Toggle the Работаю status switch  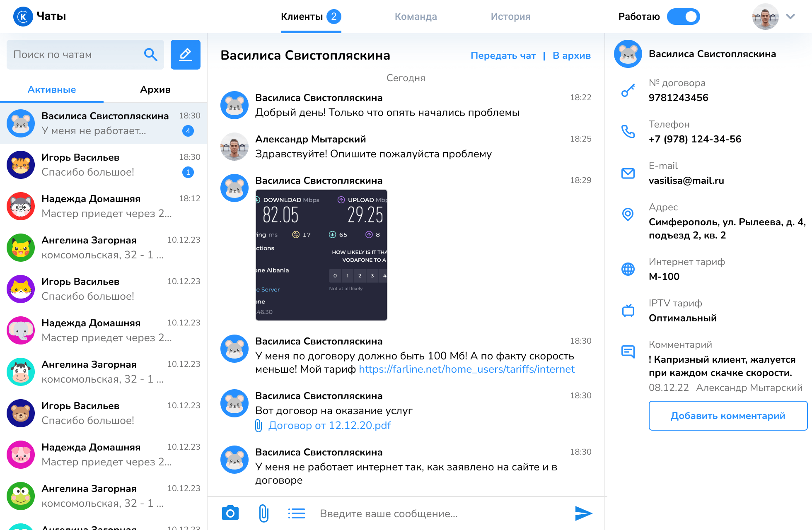(684, 17)
